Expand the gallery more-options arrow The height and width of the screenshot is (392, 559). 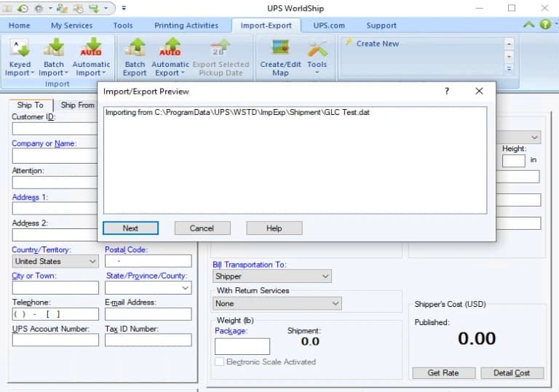coord(509,69)
